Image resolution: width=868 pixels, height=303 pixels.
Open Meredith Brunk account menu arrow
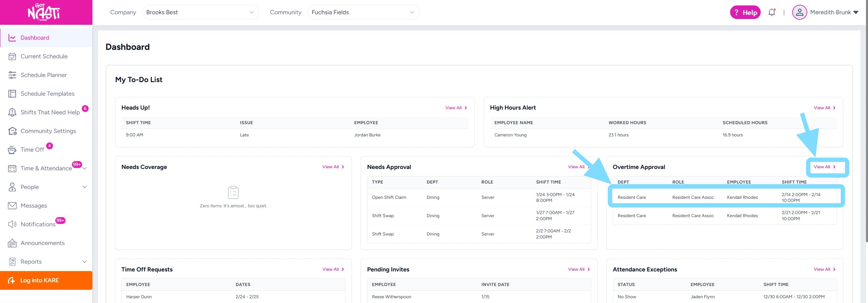click(x=856, y=13)
